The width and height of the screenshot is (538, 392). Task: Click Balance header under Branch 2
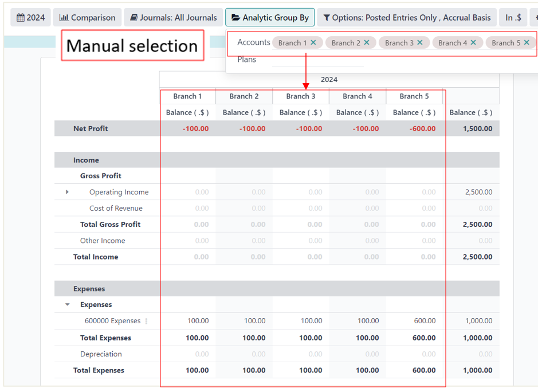coord(244,112)
